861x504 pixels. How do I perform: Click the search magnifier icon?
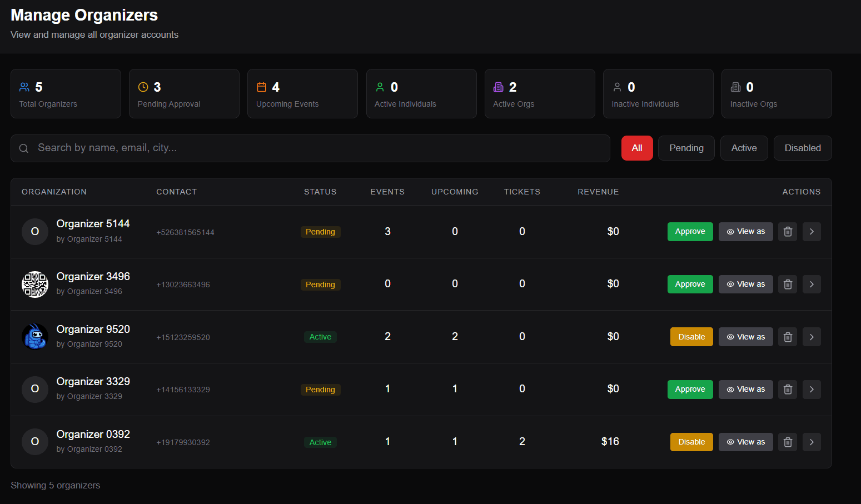tap(23, 148)
